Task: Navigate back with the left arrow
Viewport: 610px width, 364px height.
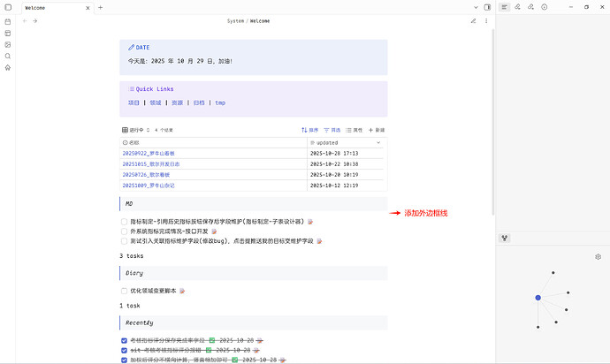Action: click(24, 20)
